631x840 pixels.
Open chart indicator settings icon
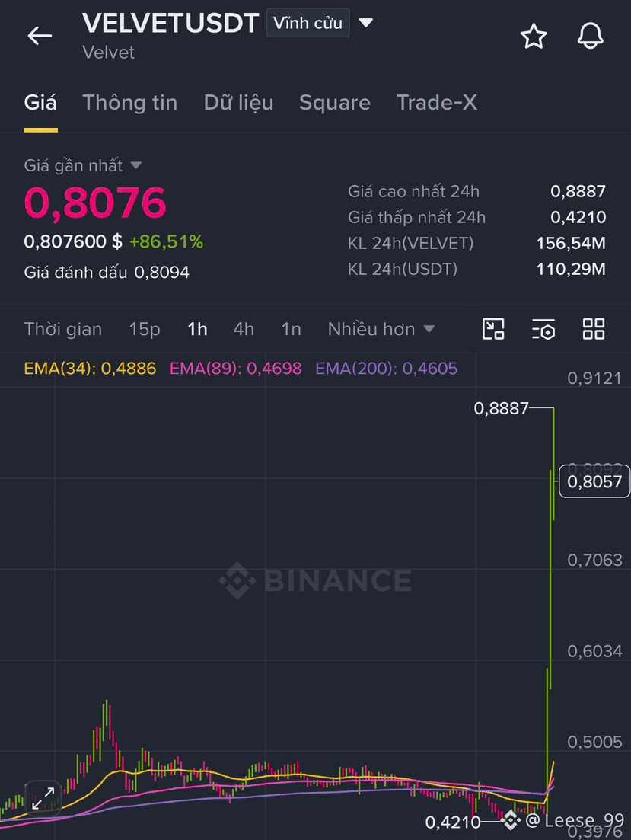tap(543, 329)
